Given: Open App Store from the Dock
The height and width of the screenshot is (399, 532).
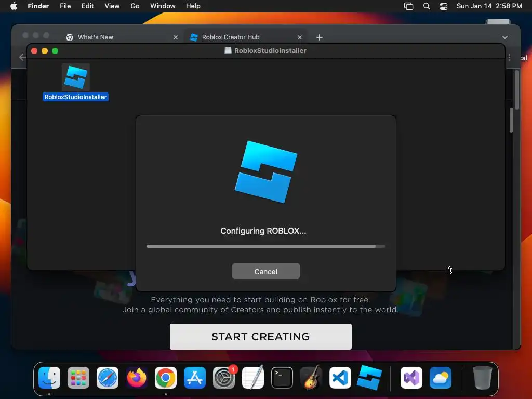Looking at the screenshot, I should pos(195,378).
